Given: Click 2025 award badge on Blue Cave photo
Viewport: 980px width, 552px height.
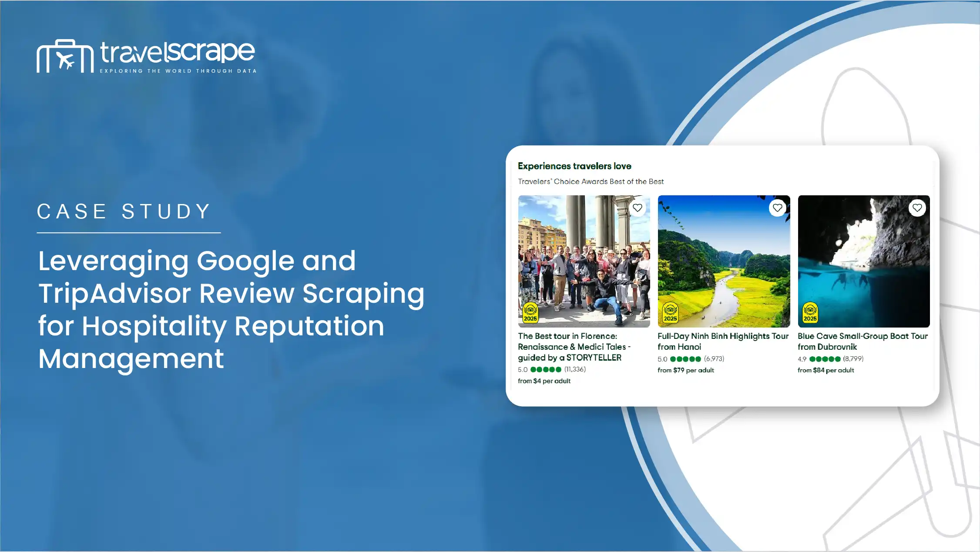Looking at the screenshot, I should (x=810, y=313).
